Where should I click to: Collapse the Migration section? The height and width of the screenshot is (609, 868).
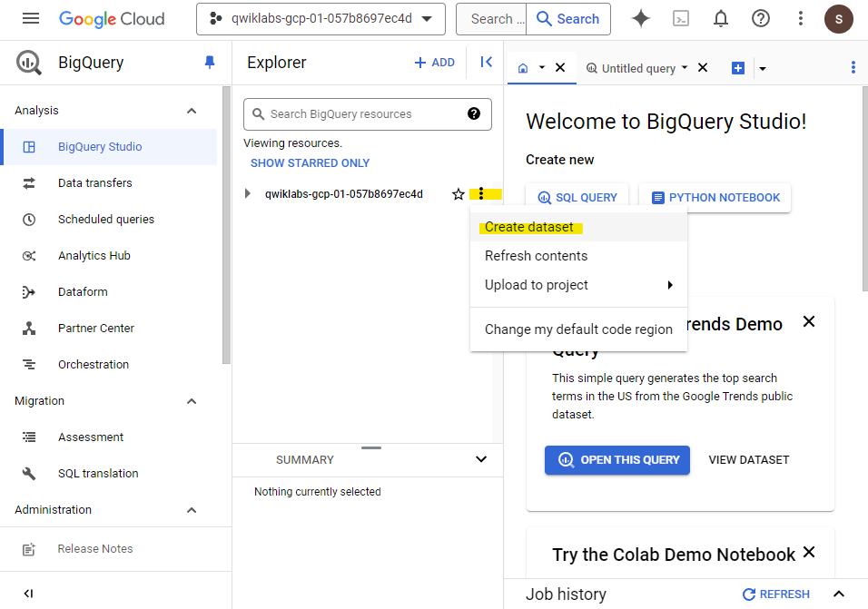click(192, 401)
